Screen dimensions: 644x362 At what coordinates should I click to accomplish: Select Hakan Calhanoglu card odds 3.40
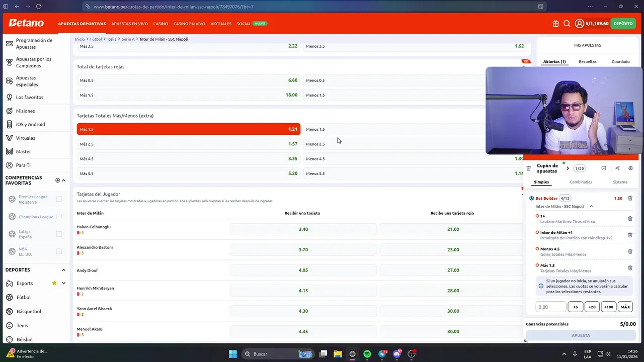303,229
